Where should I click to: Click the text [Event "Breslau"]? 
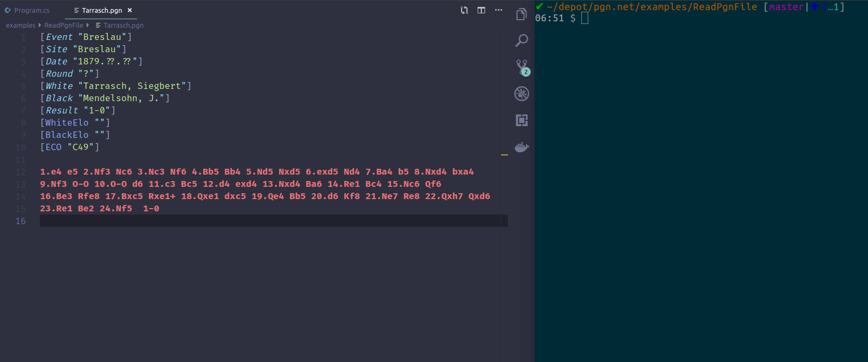point(86,37)
